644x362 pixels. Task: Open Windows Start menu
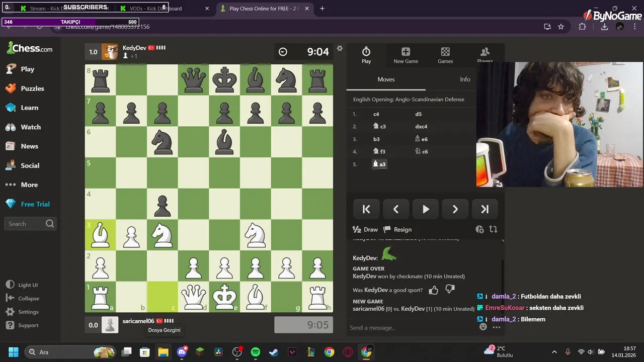click(x=13, y=352)
